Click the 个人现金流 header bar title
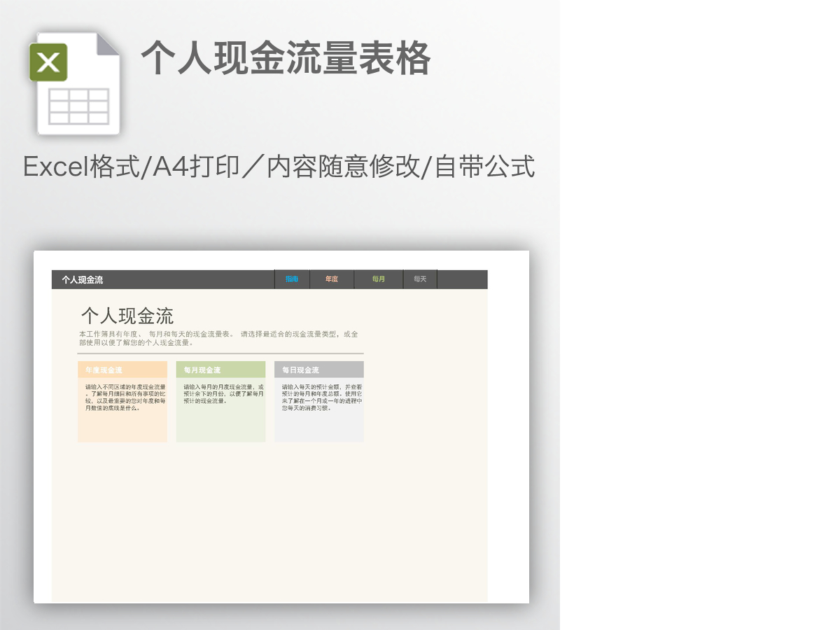Viewport: 840px width, 630px height. tap(83, 280)
